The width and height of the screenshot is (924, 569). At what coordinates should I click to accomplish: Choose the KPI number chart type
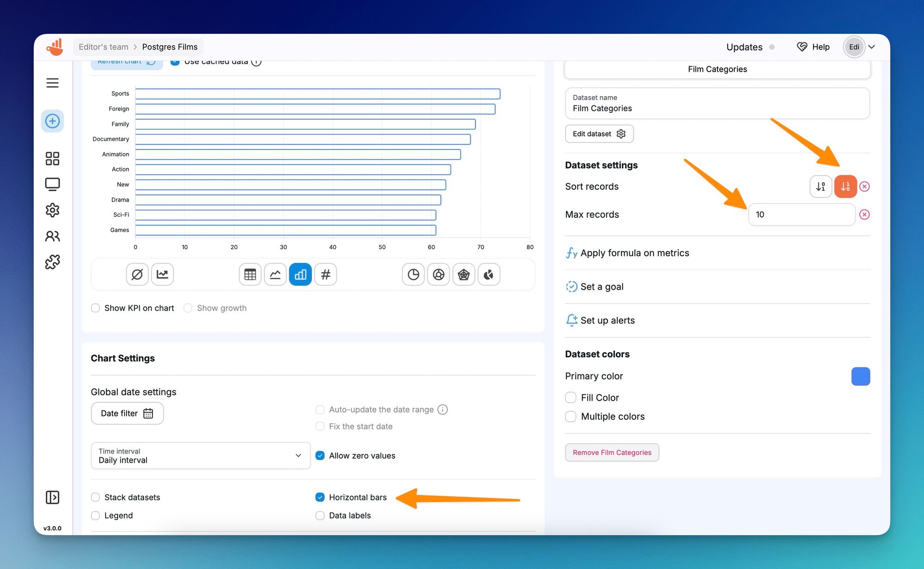point(325,275)
